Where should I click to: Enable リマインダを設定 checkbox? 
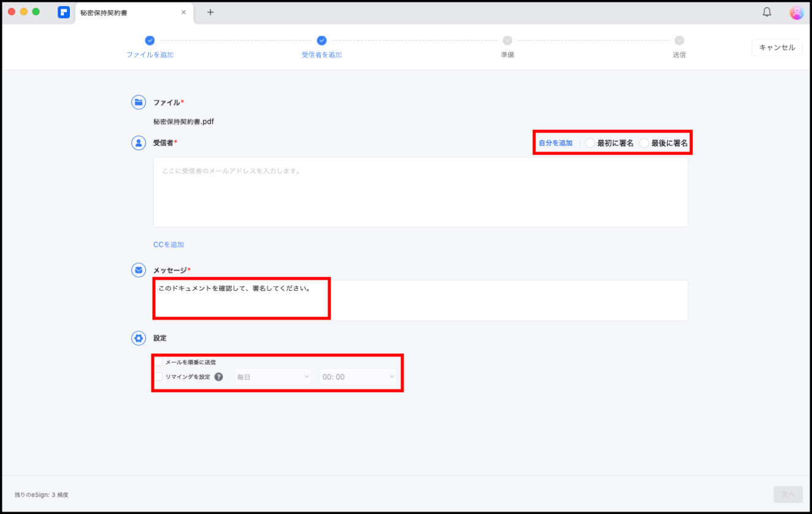[158, 377]
